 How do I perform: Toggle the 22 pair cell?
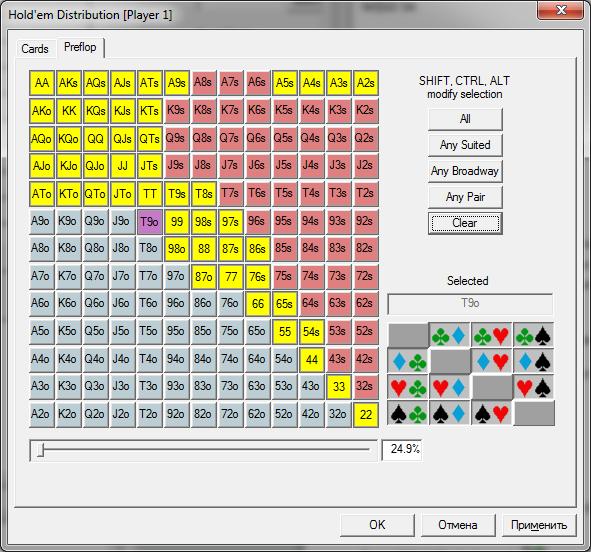click(x=366, y=414)
